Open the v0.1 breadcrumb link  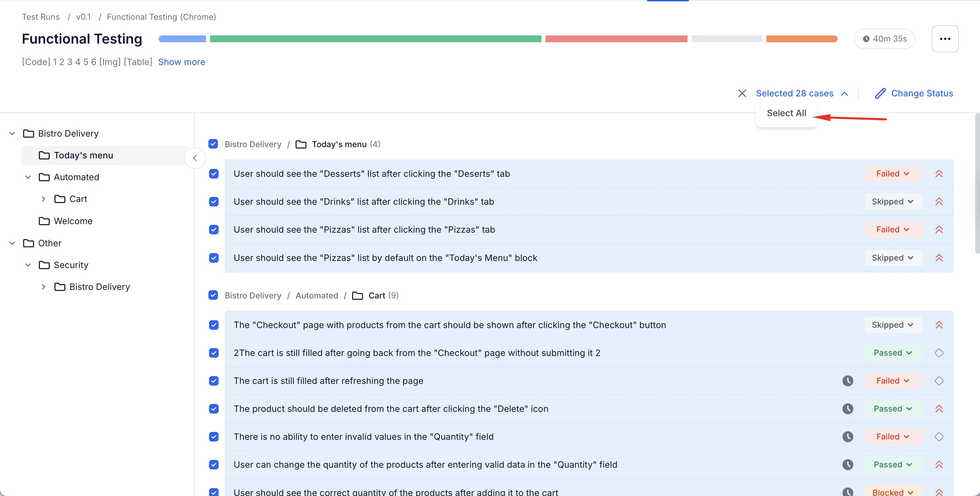[83, 17]
